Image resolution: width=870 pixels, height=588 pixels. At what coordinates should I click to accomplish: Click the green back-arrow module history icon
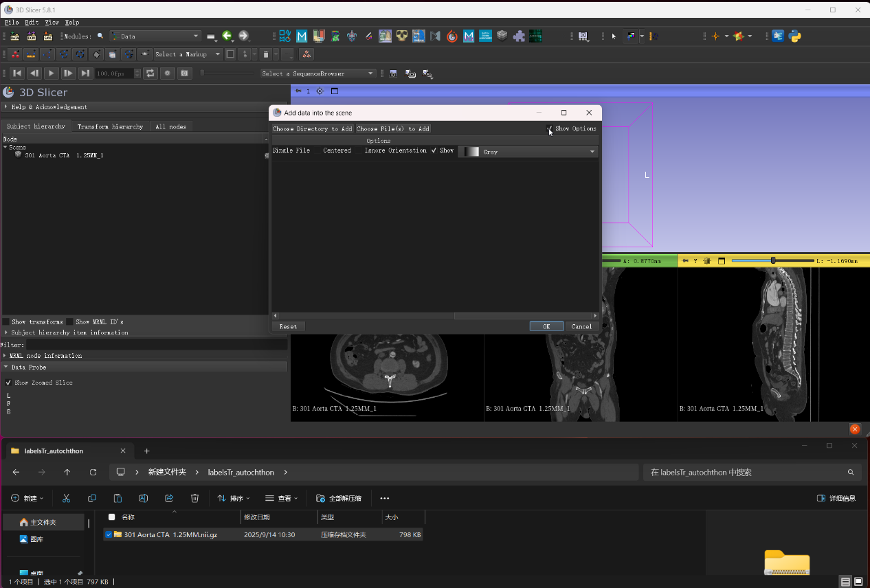tap(227, 36)
